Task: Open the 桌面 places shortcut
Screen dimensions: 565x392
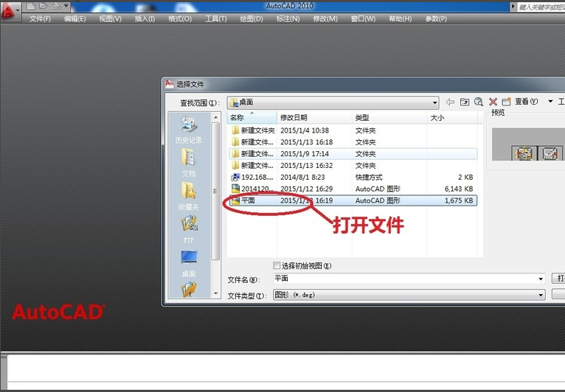Action: (x=189, y=264)
